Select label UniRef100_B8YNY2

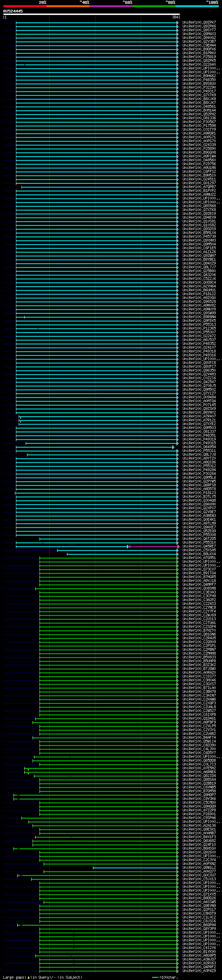click(x=199, y=412)
